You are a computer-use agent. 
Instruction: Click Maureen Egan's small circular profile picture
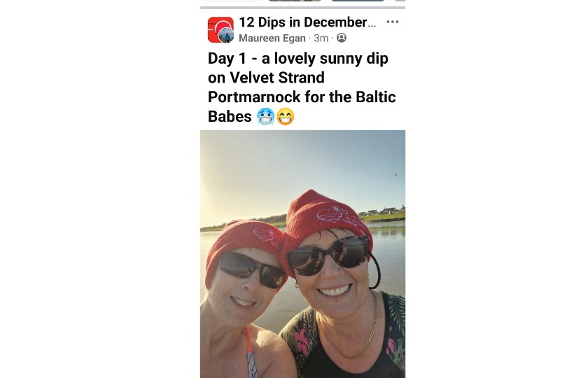point(226,36)
